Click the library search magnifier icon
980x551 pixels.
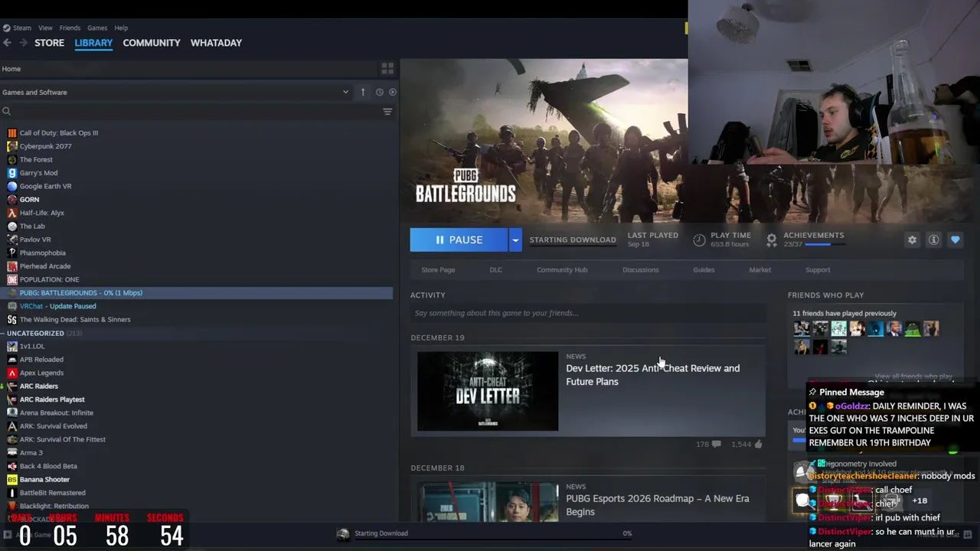click(6, 112)
